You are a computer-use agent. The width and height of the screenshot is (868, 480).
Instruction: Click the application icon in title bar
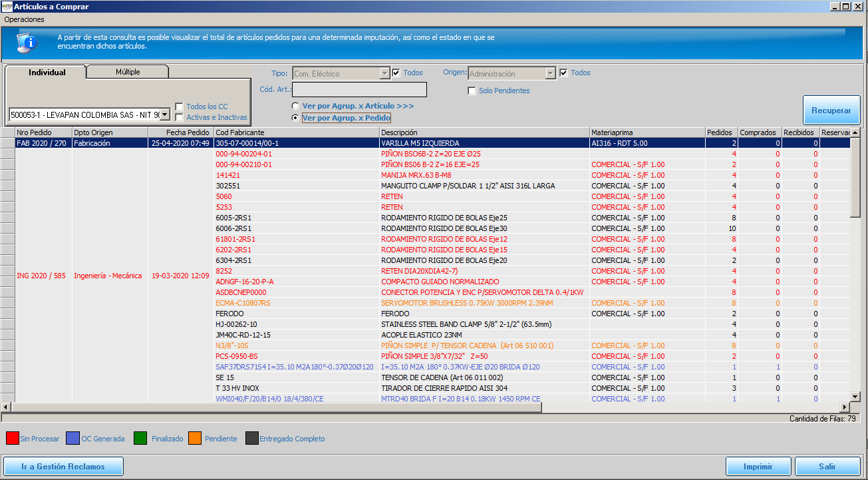(7, 7)
